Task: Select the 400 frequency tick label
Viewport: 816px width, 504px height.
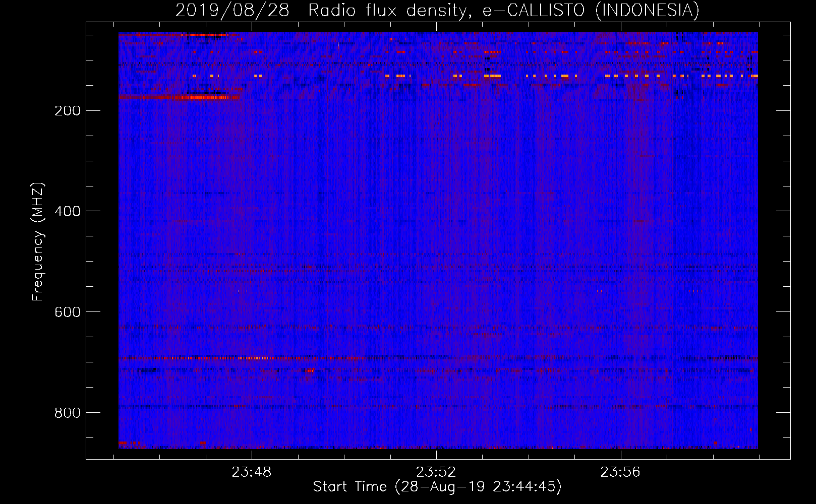Action: pos(68,212)
